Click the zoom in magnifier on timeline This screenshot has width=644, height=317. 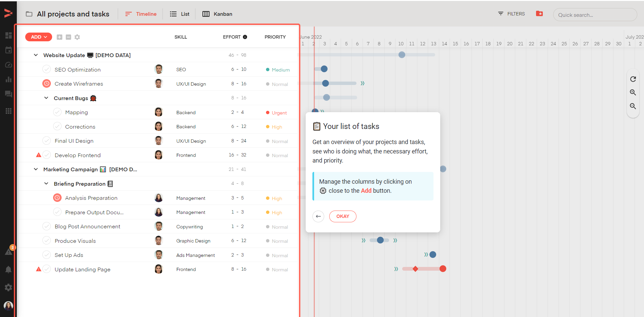pos(633,92)
